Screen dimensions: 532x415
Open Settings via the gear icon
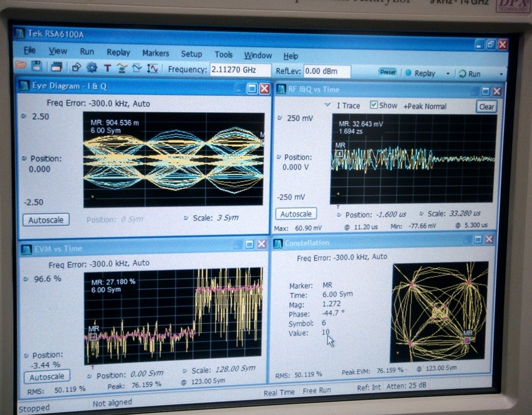[x=92, y=68]
